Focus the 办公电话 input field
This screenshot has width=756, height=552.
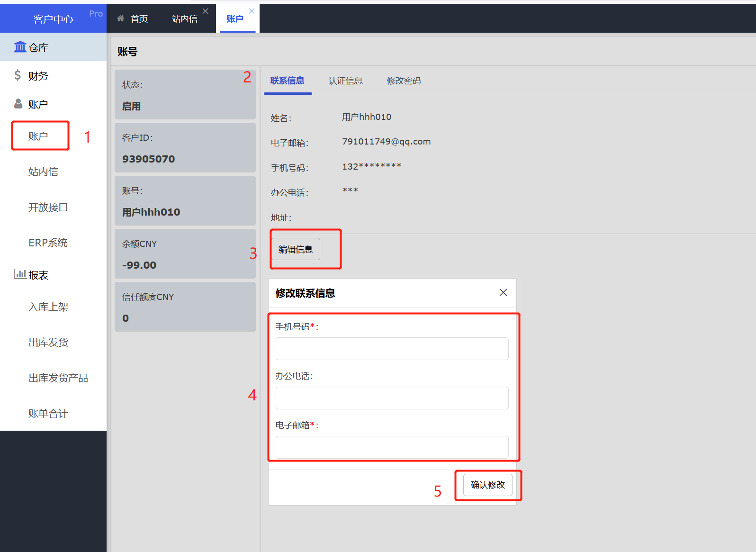pyautogui.click(x=392, y=398)
